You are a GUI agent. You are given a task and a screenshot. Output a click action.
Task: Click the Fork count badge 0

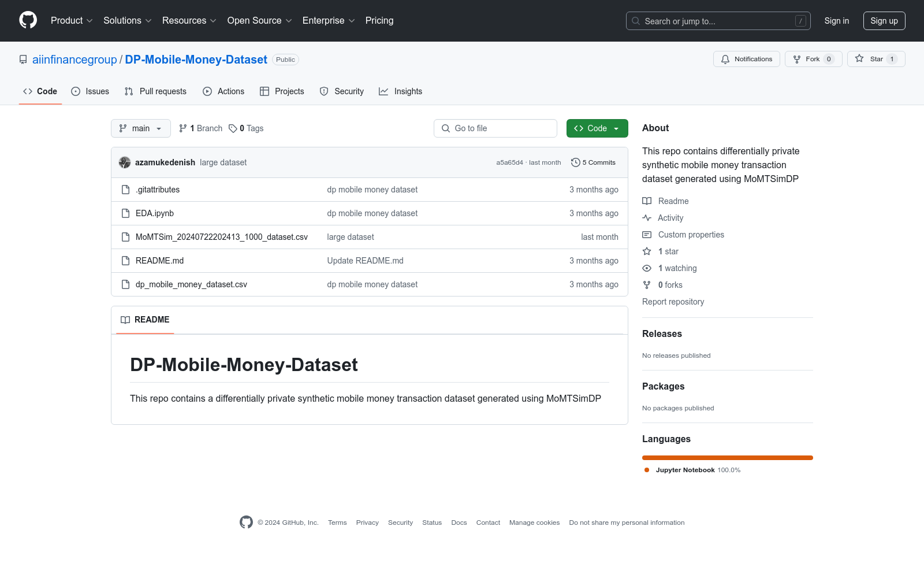click(829, 59)
